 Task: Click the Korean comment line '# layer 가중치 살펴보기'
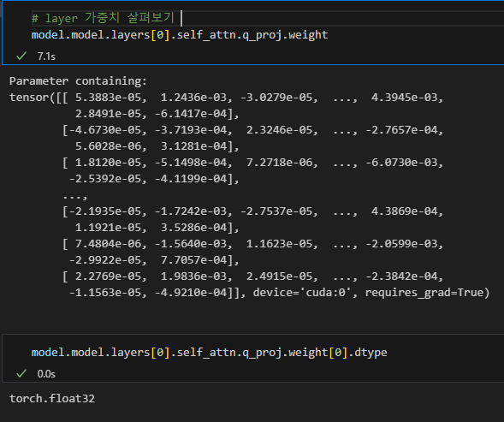click(103, 18)
